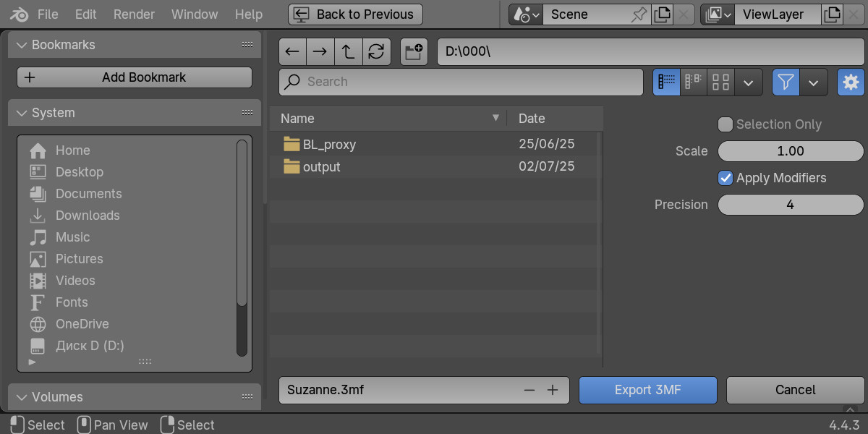
Task: Create a new directory
Action: [x=414, y=51]
